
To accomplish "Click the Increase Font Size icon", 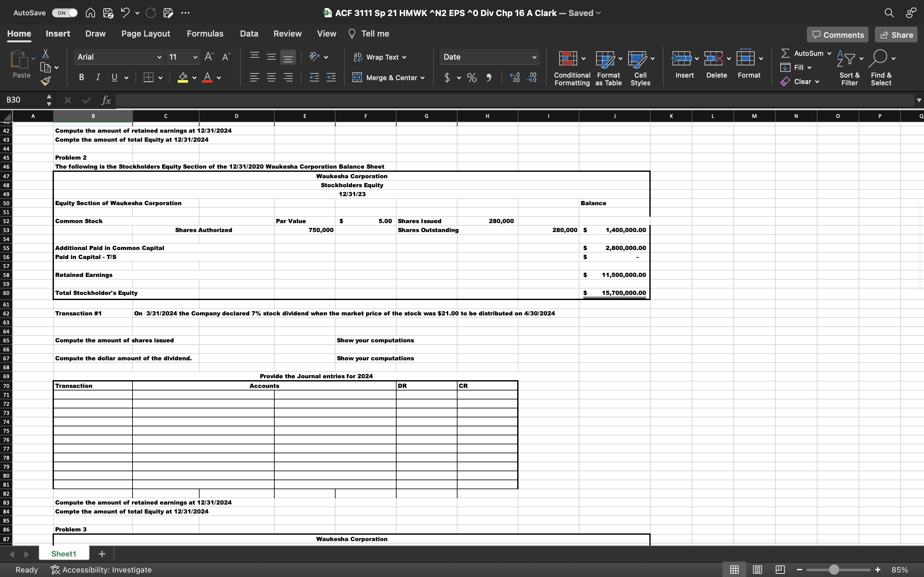I will pyautogui.click(x=209, y=57).
